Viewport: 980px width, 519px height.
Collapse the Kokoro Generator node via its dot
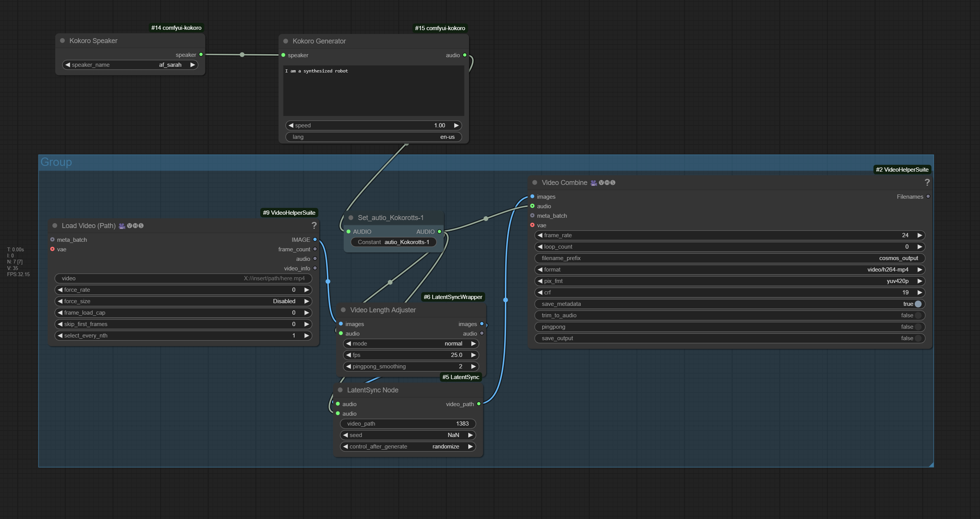286,41
